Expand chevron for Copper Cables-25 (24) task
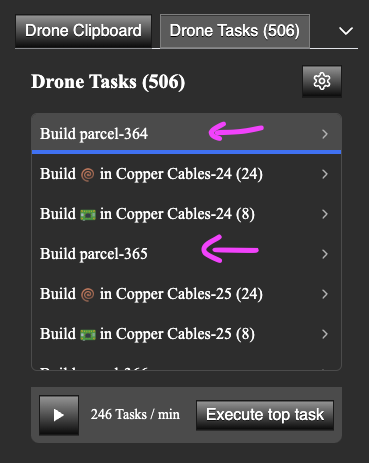 [x=325, y=294]
